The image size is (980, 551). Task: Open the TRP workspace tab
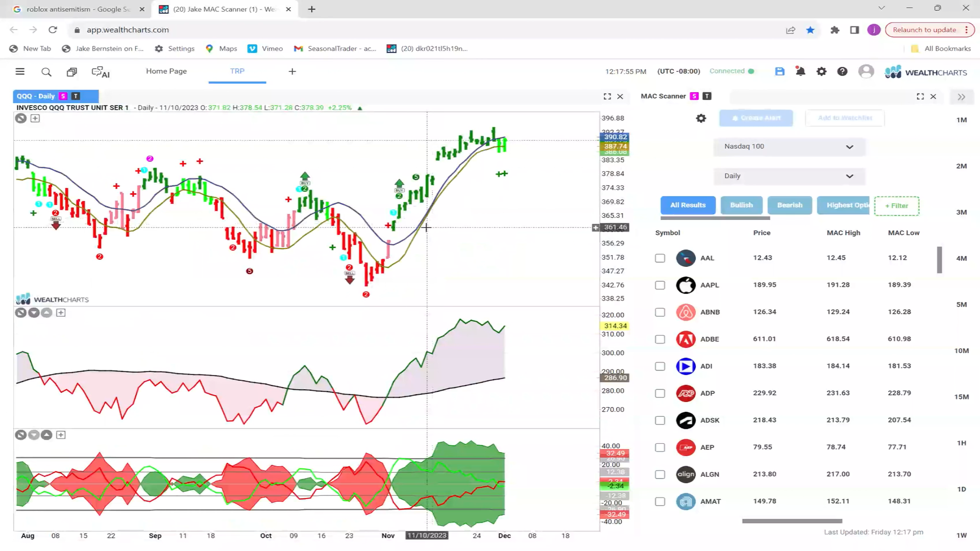237,71
